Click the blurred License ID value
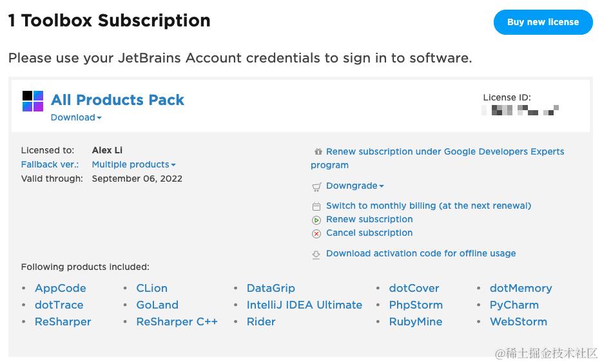This screenshot has width=602, height=364. [520, 110]
